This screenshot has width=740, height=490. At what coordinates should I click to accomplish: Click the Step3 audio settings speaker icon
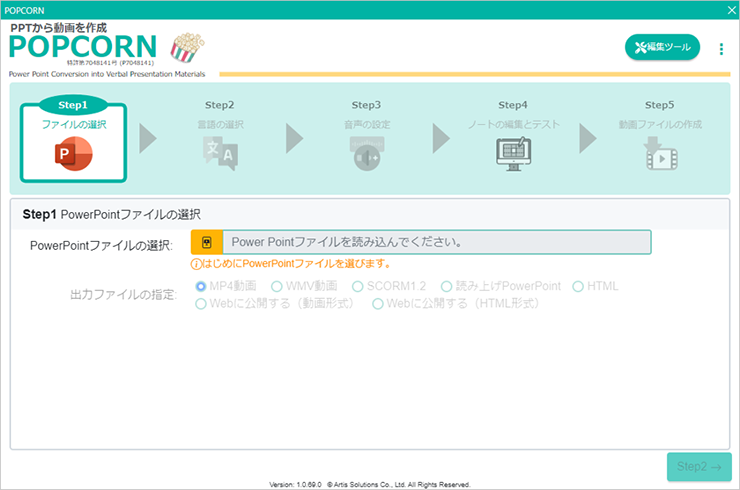coord(367,153)
